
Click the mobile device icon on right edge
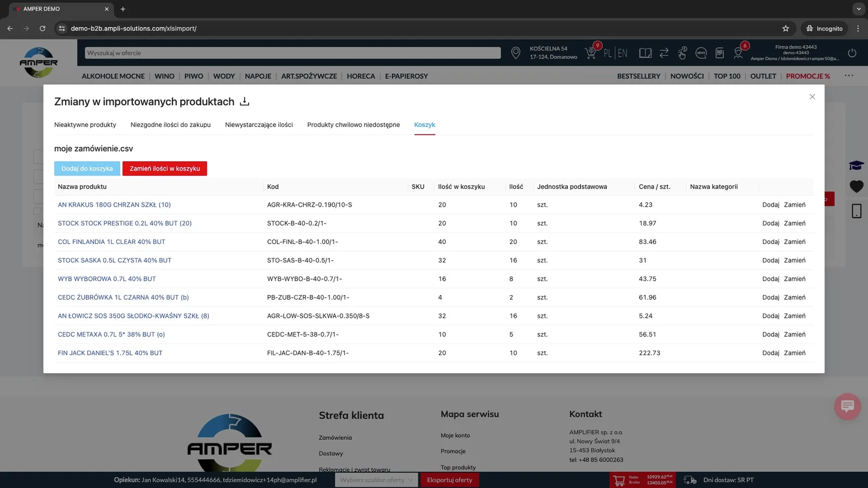(x=857, y=211)
